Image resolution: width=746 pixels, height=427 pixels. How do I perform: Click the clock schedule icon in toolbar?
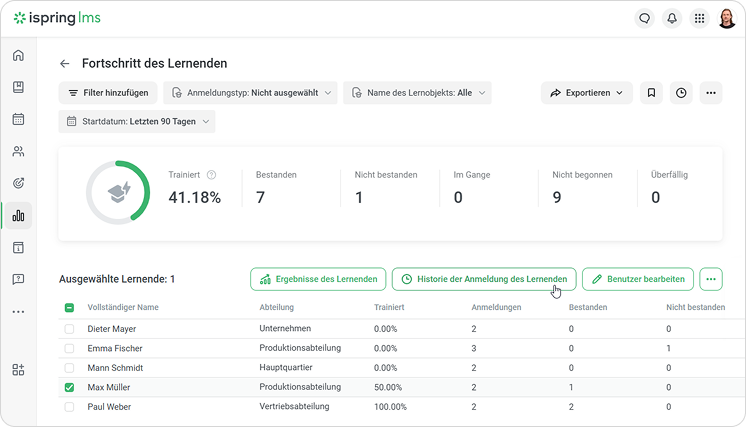(681, 93)
